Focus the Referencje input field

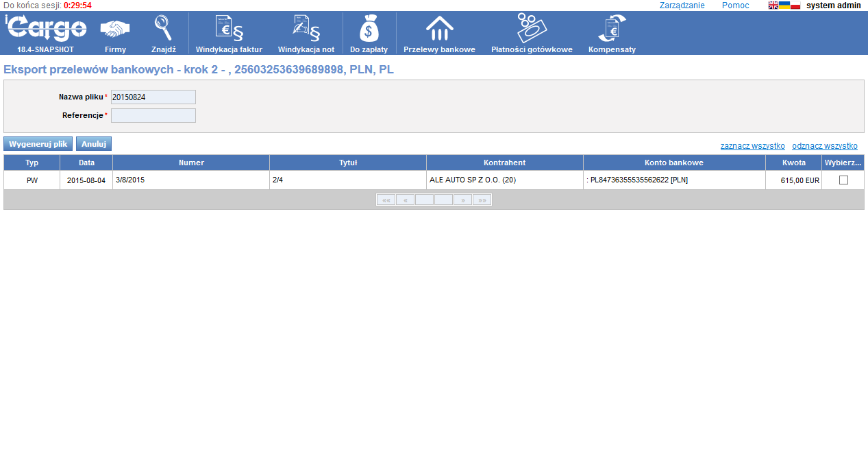pos(153,115)
